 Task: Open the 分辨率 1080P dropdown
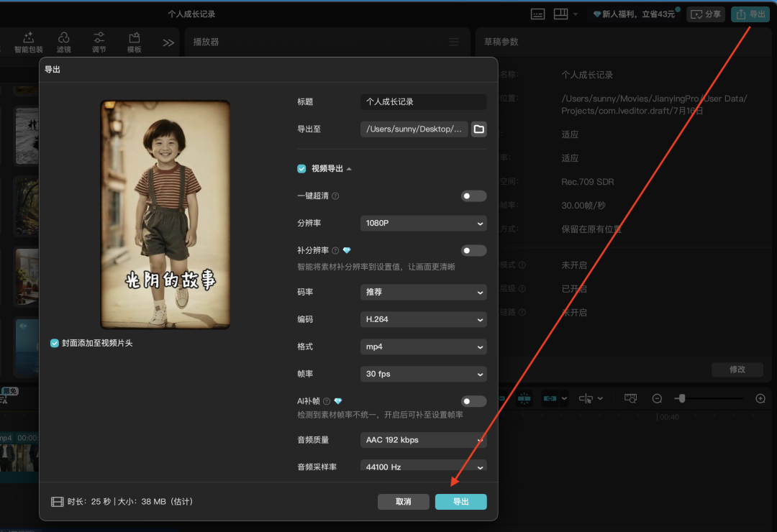423,224
